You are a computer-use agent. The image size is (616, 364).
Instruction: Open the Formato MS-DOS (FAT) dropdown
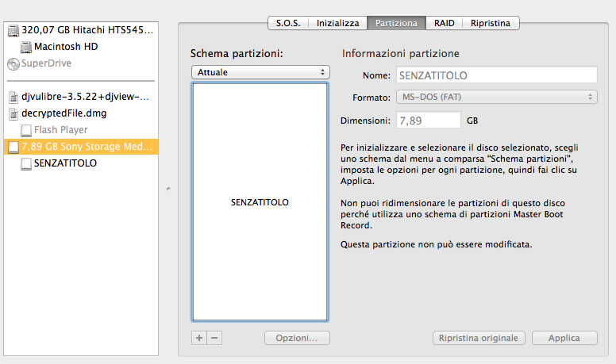(496, 98)
